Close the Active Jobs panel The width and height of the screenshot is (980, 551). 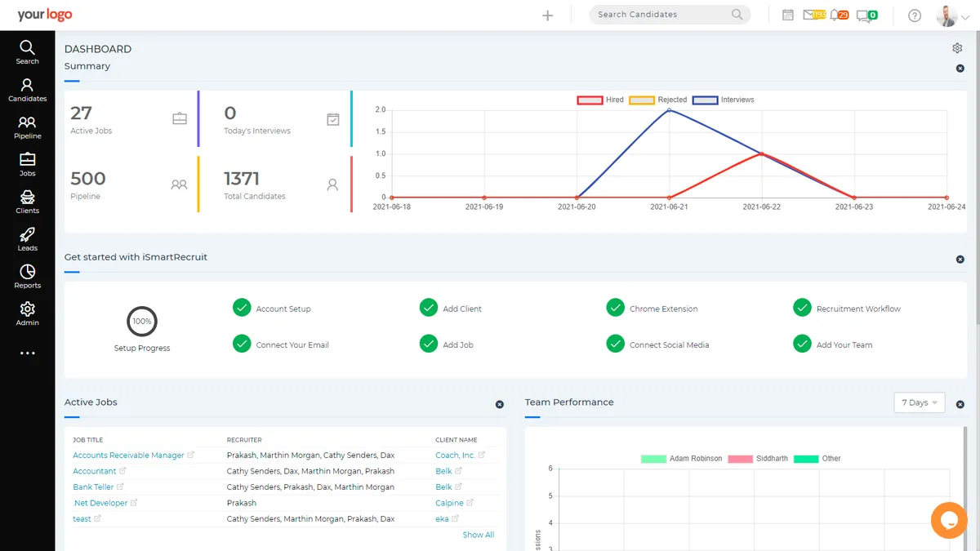tap(500, 404)
